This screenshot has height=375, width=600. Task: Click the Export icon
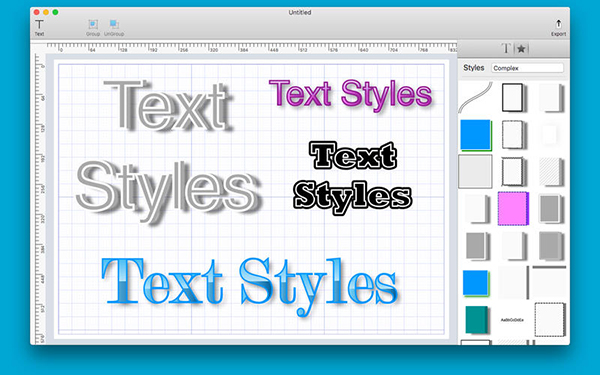tap(558, 28)
